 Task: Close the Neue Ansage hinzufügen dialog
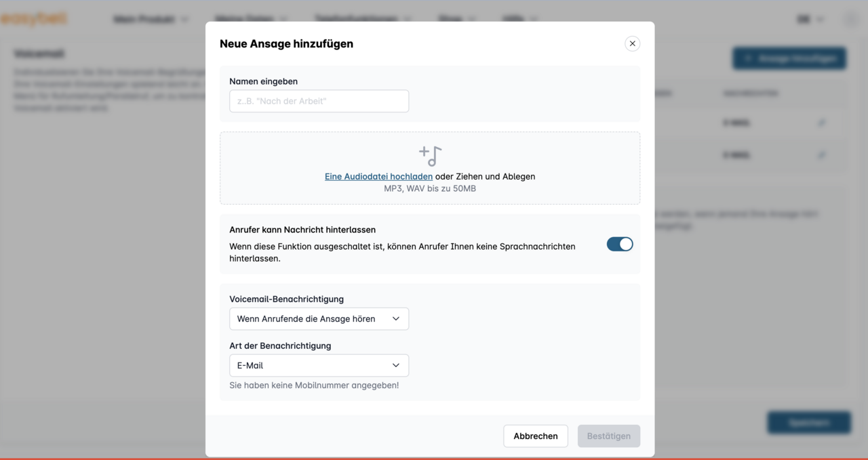click(632, 43)
